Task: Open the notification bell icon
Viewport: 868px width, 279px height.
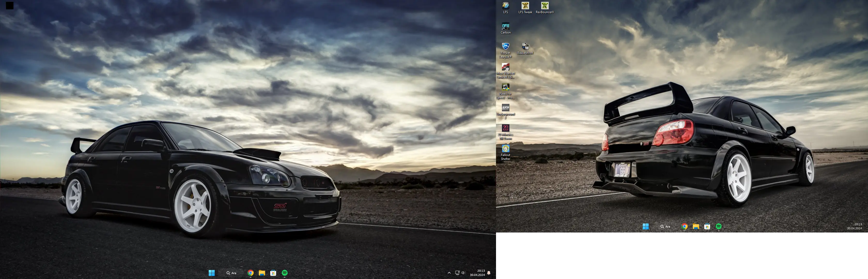Action: coord(489,273)
